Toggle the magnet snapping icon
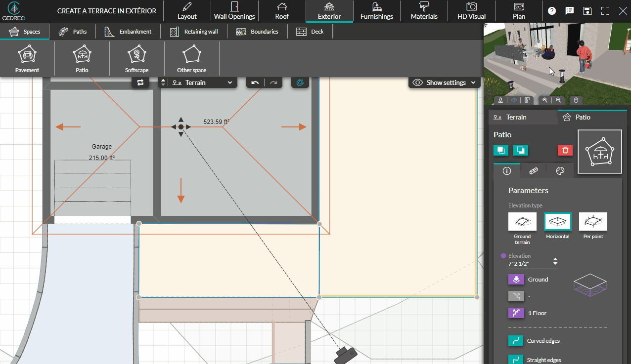 [300, 82]
